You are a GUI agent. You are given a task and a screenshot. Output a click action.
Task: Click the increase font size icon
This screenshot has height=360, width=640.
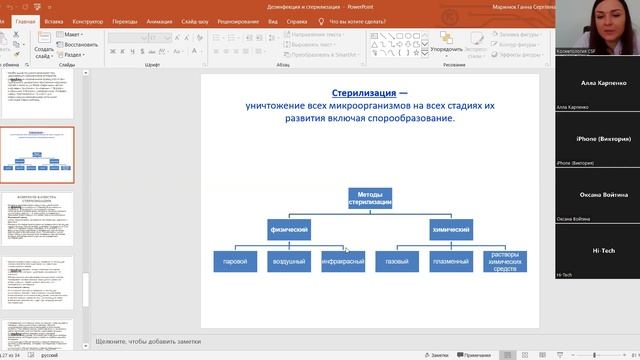[x=177, y=38]
